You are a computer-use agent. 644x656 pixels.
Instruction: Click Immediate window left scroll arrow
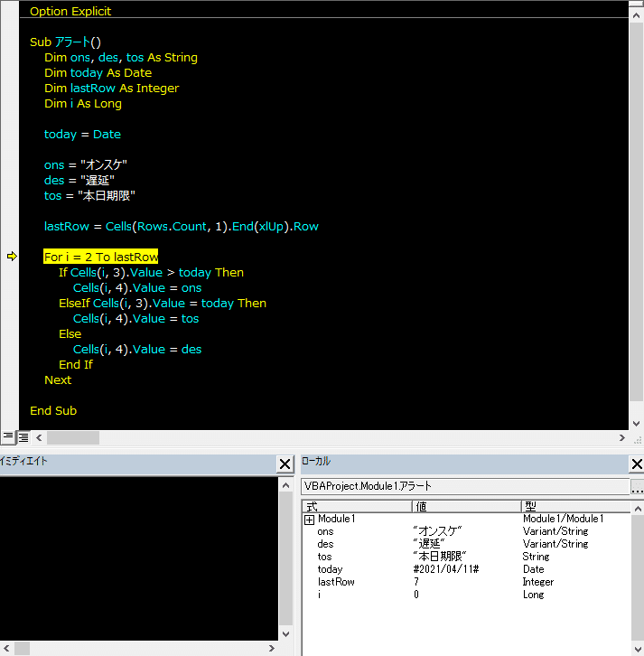tap(6, 649)
